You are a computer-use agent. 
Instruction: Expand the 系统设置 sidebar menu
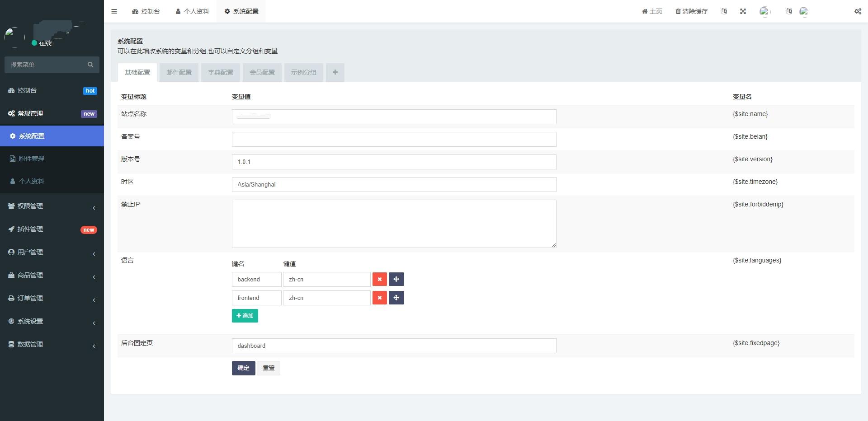click(x=52, y=321)
